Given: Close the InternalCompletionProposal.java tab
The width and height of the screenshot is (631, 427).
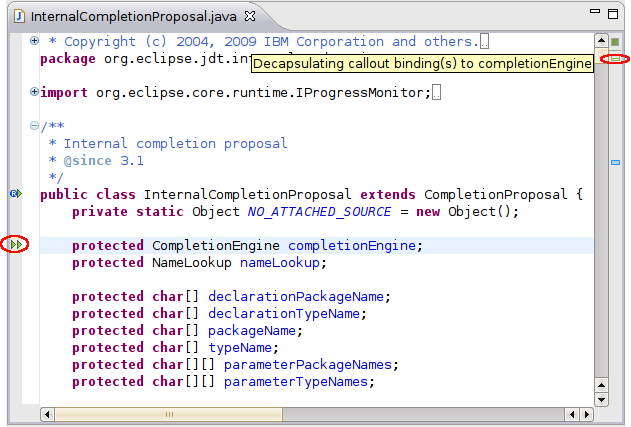Looking at the screenshot, I should (x=251, y=17).
